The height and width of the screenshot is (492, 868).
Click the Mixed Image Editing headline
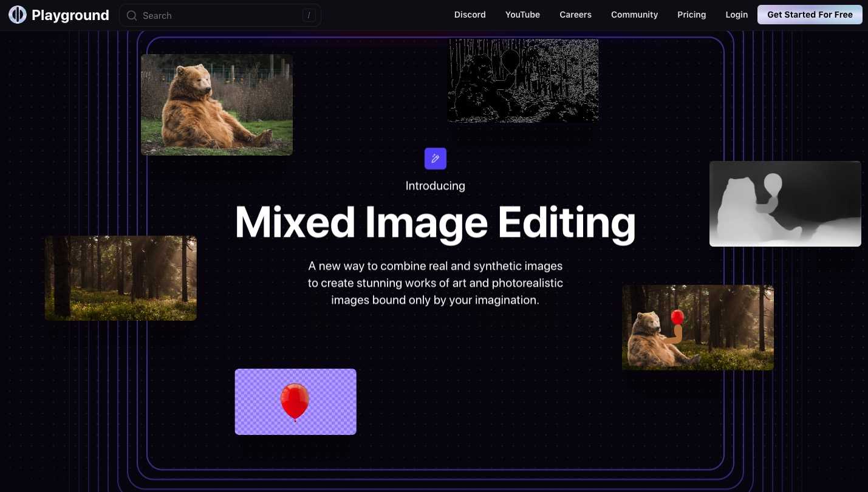[435, 222]
